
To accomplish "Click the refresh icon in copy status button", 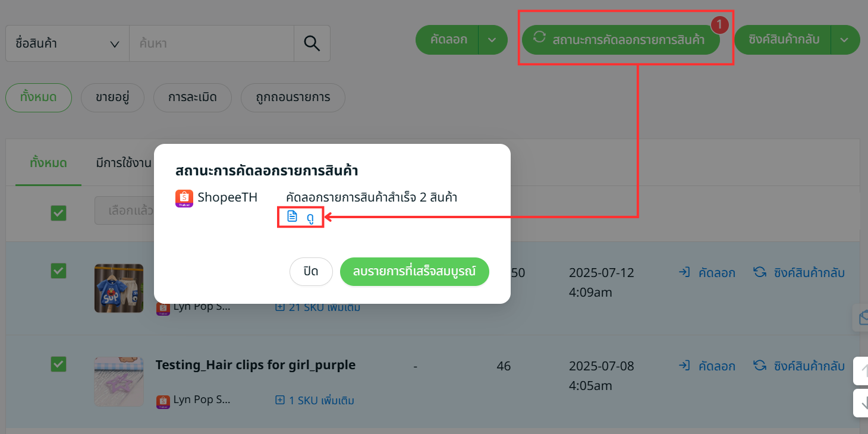I will (x=539, y=37).
